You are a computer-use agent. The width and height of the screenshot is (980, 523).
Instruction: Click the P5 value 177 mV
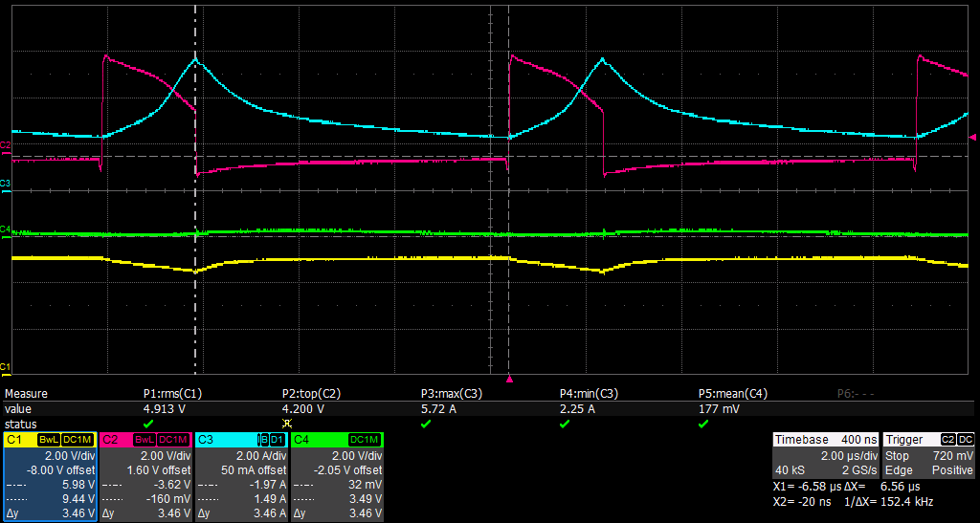pos(719,409)
